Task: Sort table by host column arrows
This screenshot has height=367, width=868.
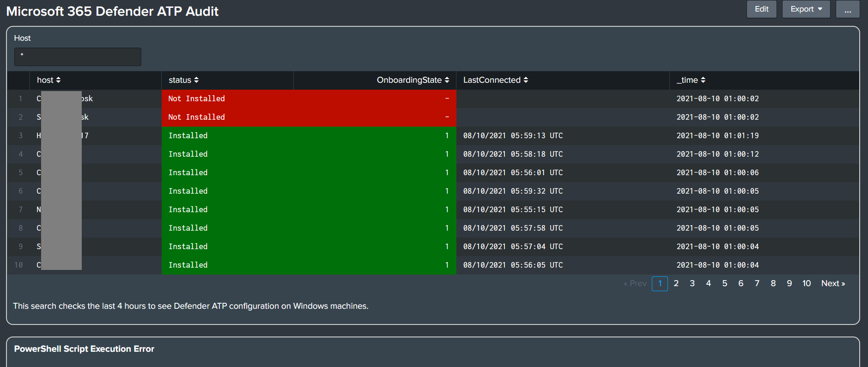Action: (x=58, y=80)
